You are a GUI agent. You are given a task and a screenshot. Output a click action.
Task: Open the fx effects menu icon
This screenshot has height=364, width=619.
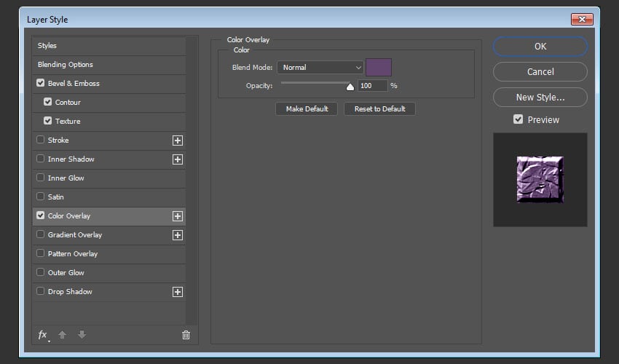(43, 335)
